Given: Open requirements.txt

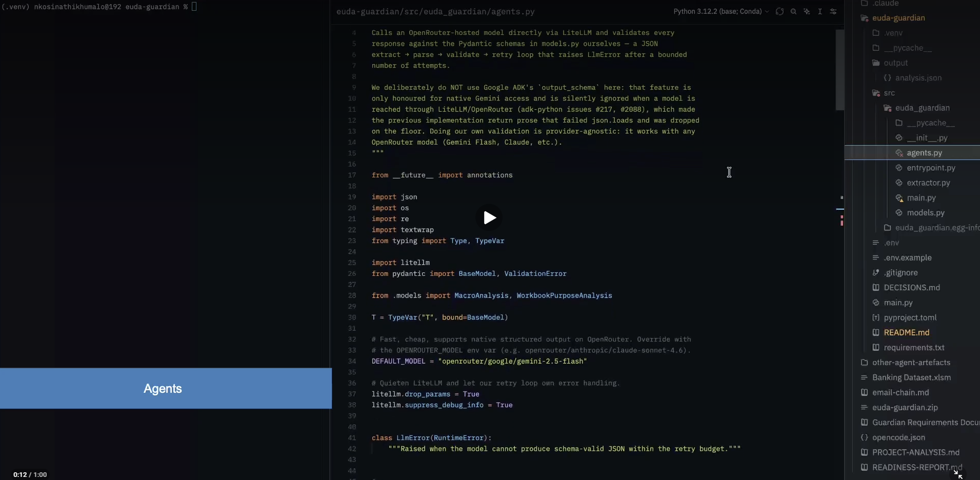Looking at the screenshot, I should pyautogui.click(x=913, y=348).
